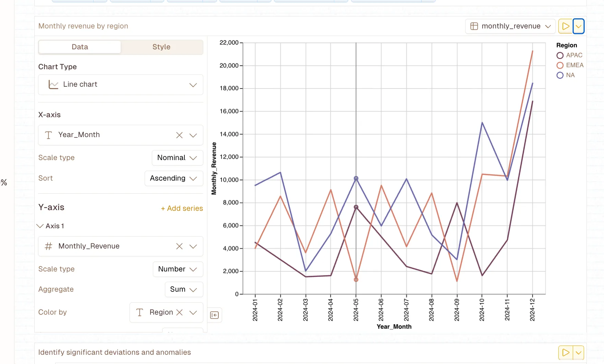
Task: Click the number icon beside Monthly_Revenue
Action: (48, 246)
